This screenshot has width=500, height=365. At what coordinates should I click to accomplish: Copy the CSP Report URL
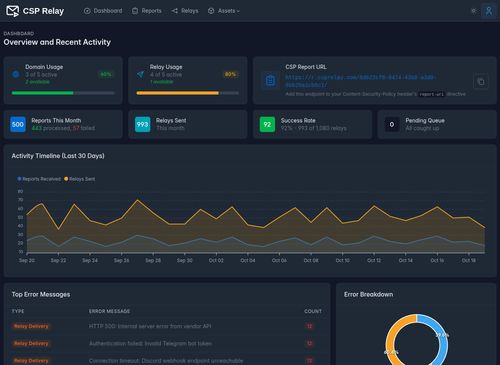pos(481,81)
